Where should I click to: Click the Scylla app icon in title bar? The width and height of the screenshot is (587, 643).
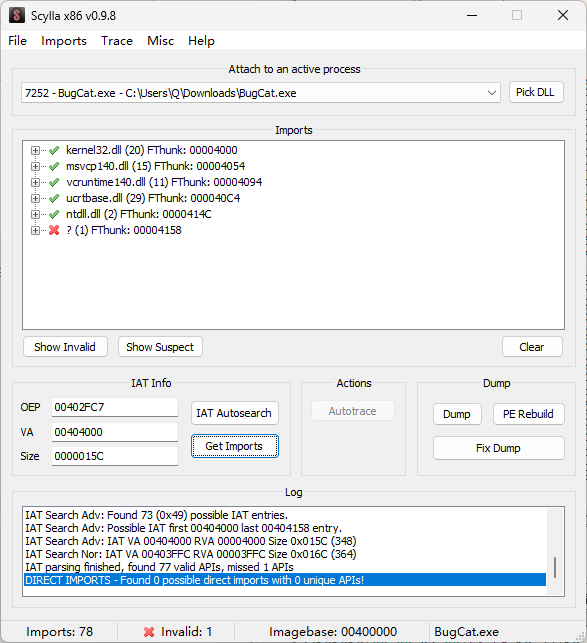pyautogui.click(x=17, y=16)
